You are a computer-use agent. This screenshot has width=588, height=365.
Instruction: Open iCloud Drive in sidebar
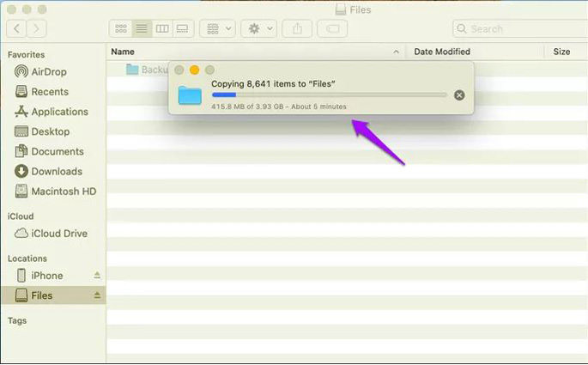tap(59, 234)
